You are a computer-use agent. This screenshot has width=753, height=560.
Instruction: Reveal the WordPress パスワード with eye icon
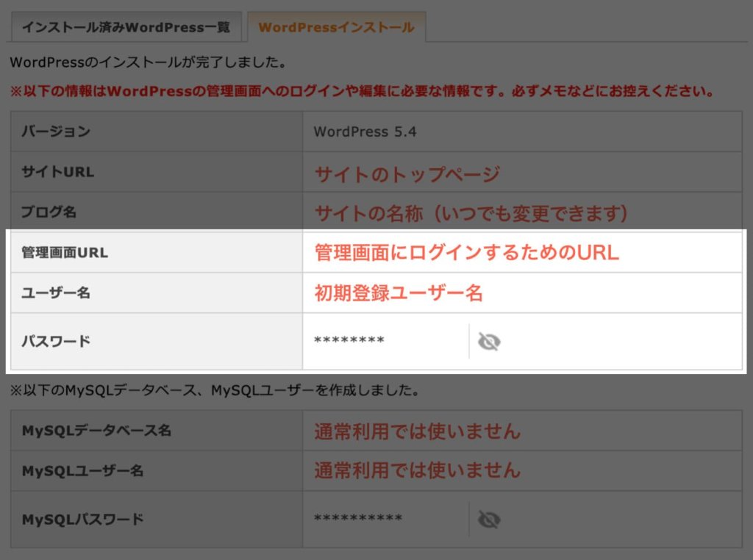click(489, 342)
